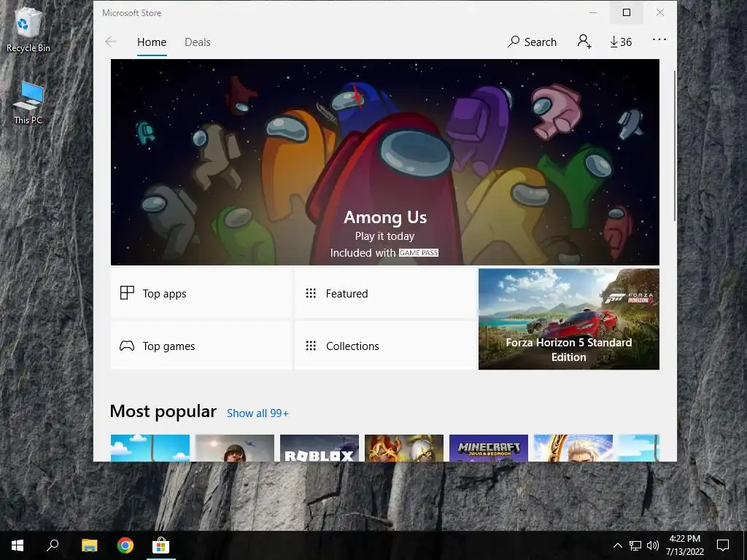The image size is (747, 560).
Task: Open the cartoon heroes game thumbnail after Roblox
Action: (x=404, y=448)
